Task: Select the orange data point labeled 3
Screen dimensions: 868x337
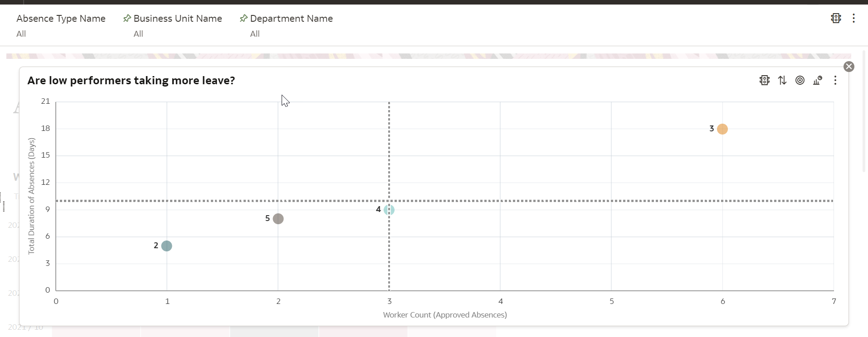Action: point(722,129)
